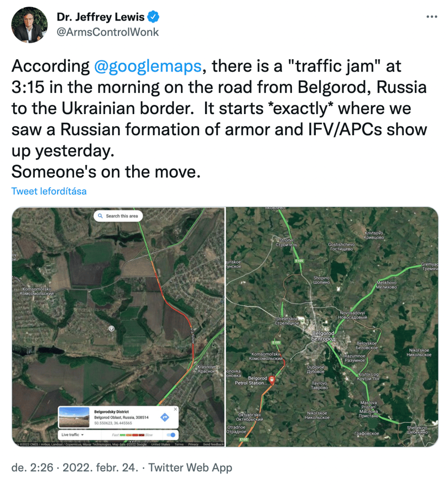The height and width of the screenshot is (485, 448).
Task: Click the blue verified badge
Action: coord(153,17)
